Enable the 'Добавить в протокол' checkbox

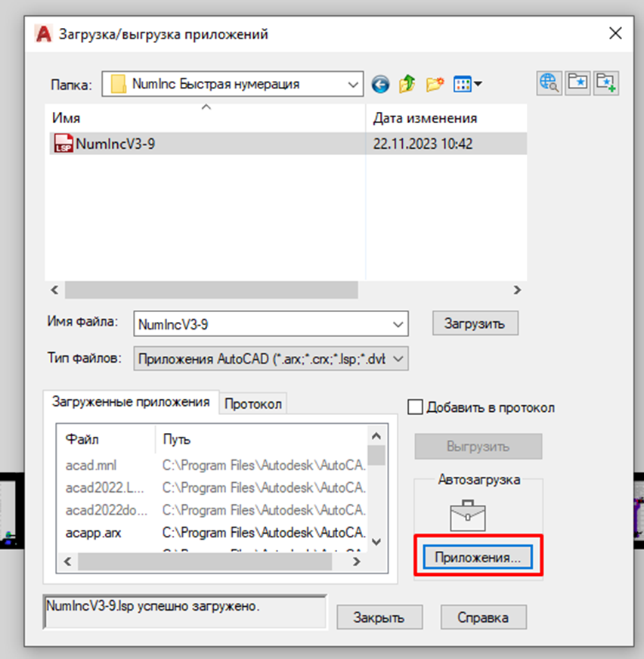click(415, 407)
